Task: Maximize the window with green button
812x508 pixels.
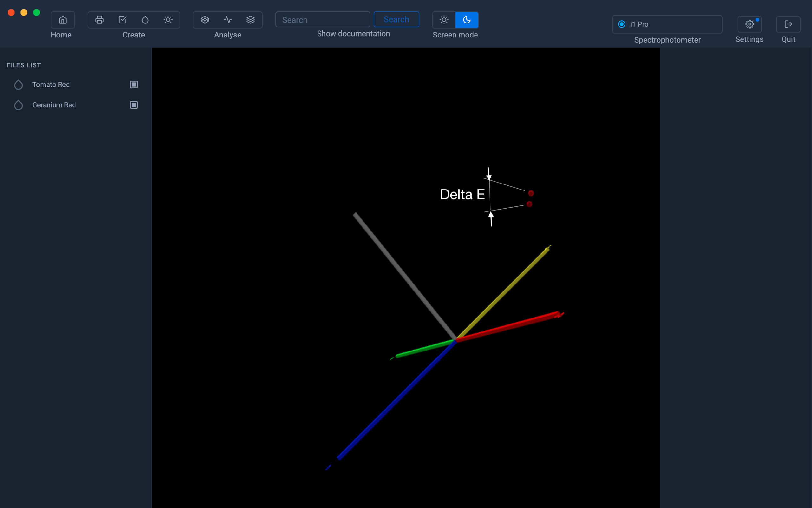Action: click(36, 12)
